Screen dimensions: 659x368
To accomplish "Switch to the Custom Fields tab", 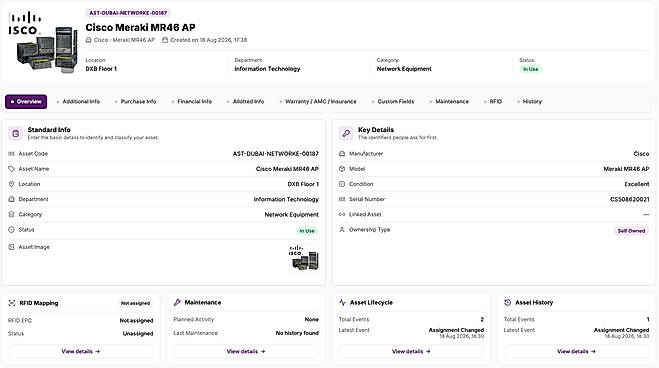I will [x=393, y=102].
